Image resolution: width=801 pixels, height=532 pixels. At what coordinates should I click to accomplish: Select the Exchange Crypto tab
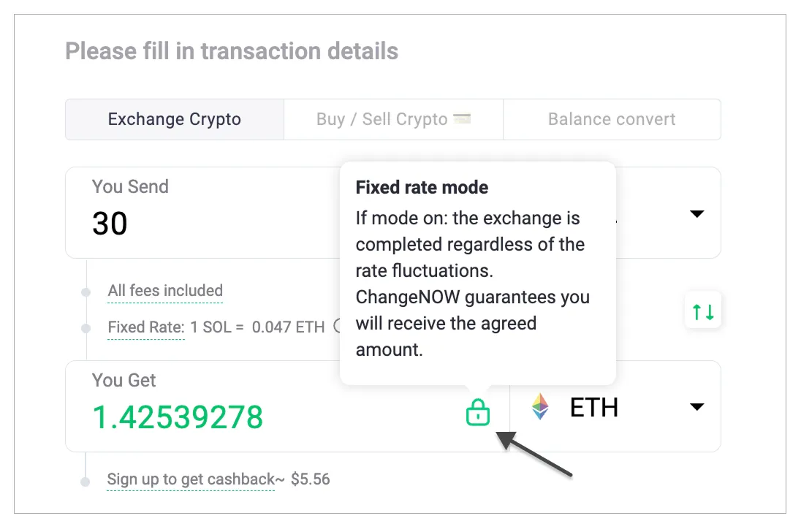(x=174, y=118)
